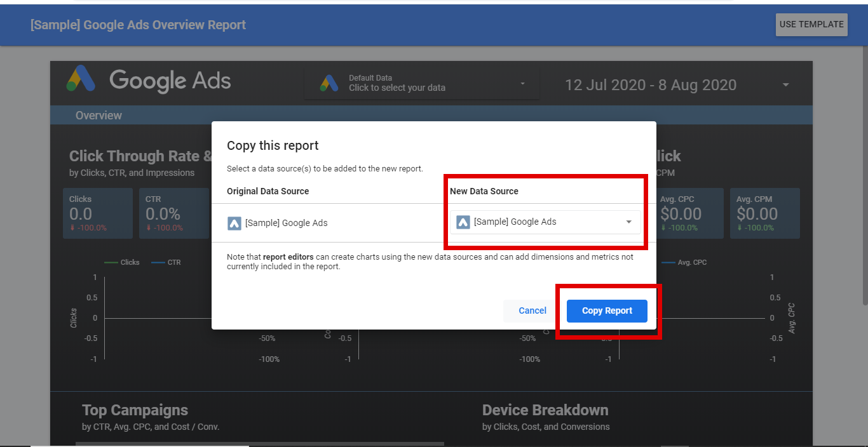Click the 'Select a data source(s)' instruction text
868x447 pixels.
click(x=325, y=169)
